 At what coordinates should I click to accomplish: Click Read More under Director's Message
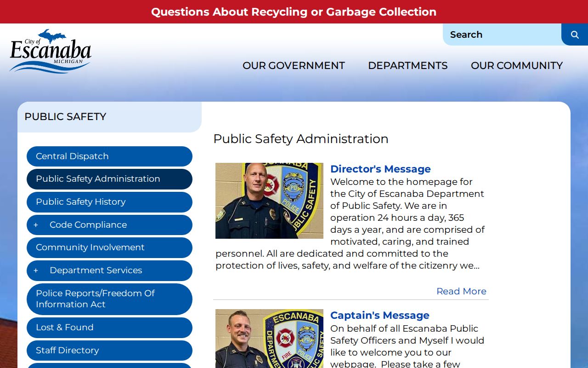[461, 291]
